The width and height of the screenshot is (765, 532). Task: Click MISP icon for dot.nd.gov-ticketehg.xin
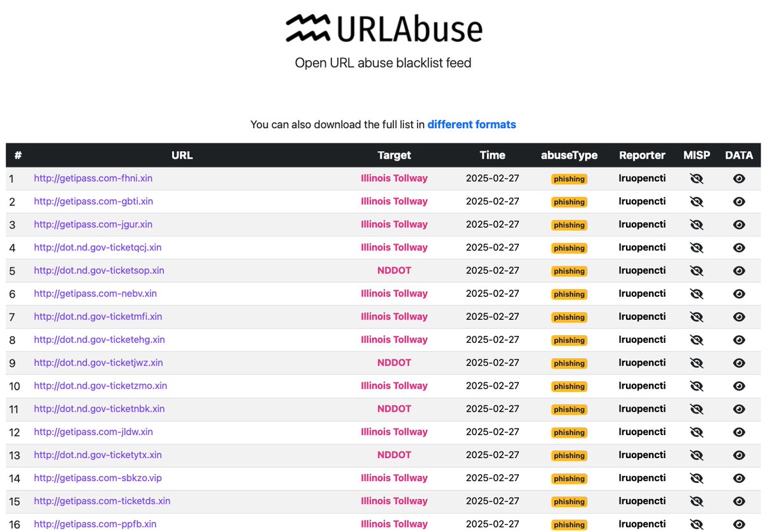tap(696, 340)
